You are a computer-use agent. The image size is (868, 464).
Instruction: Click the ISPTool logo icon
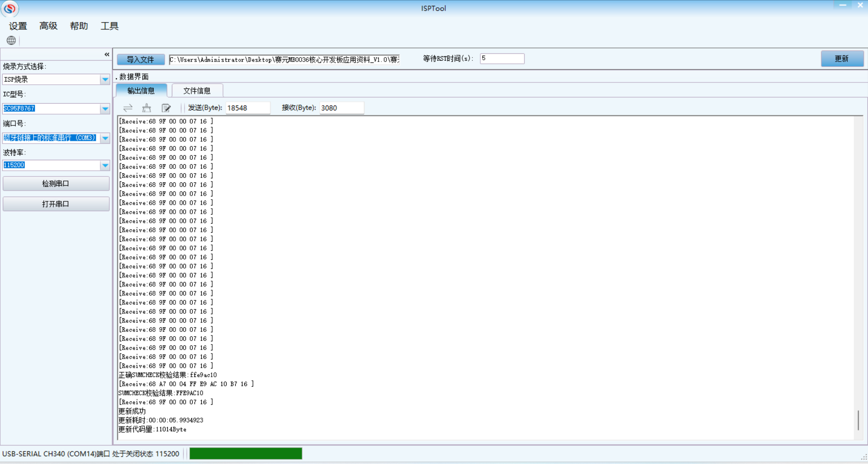tap(9, 8)
